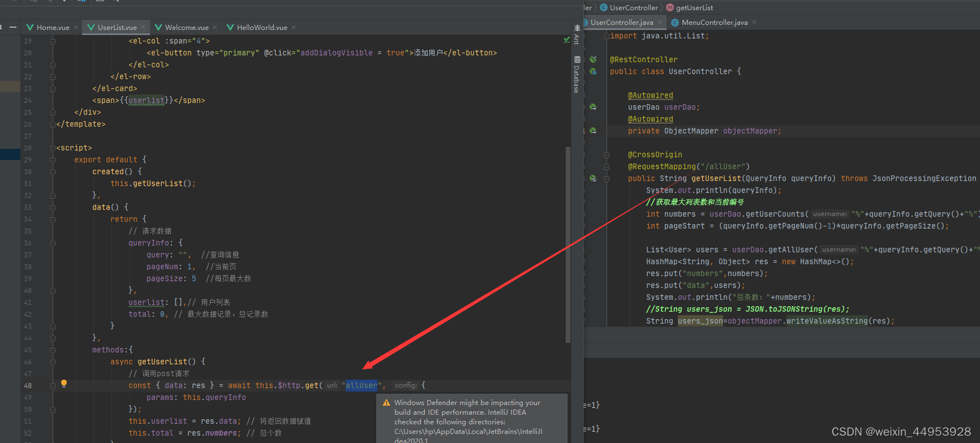Close the UserController.java tab

click(x=660, y=22)
